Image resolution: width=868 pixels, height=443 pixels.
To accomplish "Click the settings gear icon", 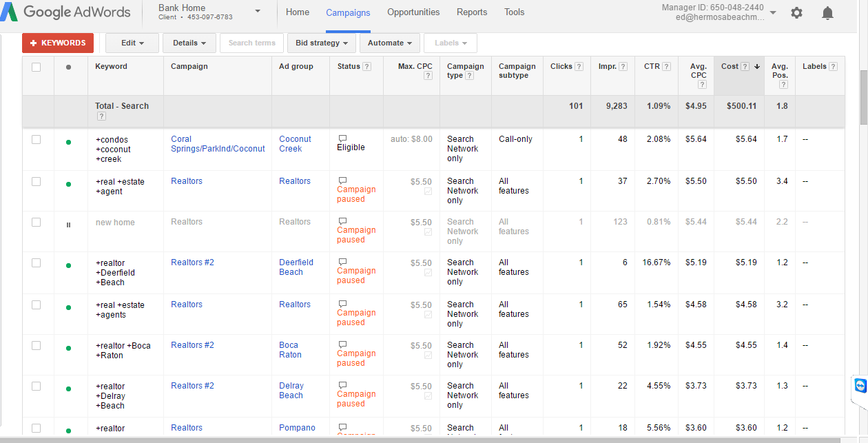I will (x=796, y=13).
